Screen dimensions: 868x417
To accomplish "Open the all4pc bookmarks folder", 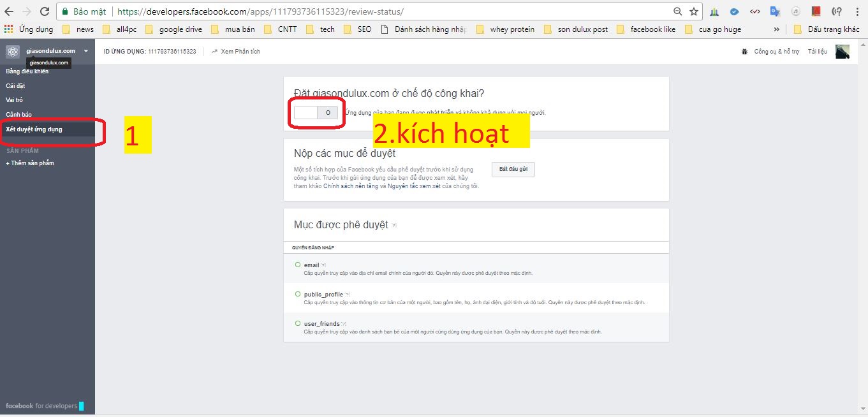I will tap(119, 29).
